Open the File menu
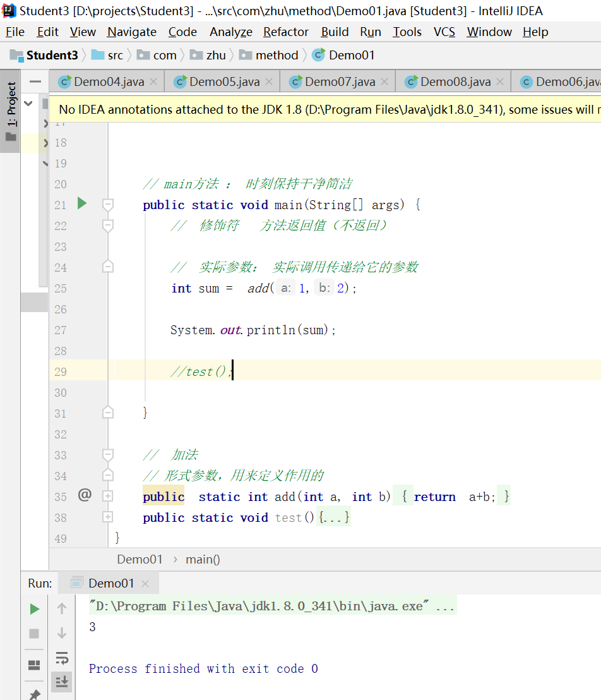 click(x=15, y=32)
